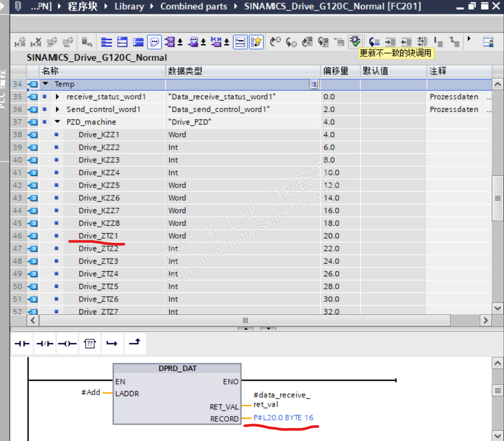Click the Library breadcrumb
This screenshot has width=504, height=441.
coord(129,6)
